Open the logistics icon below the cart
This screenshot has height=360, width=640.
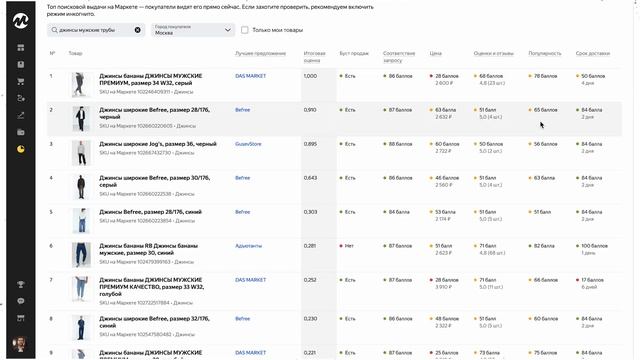coord(20,98)
